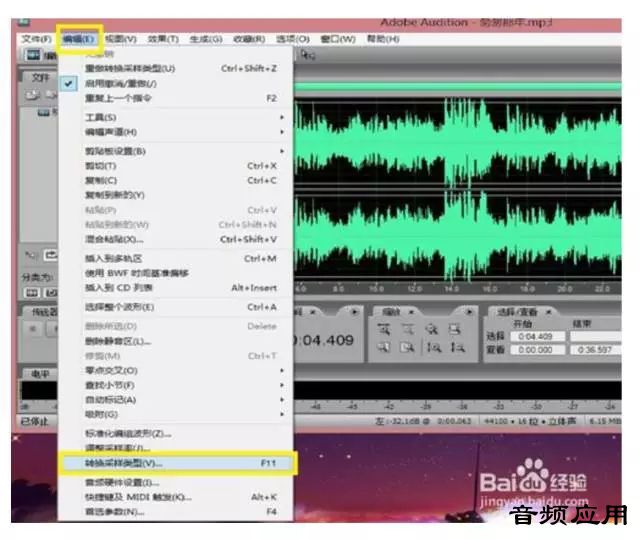Image resolution: width=640 pixels, height=540 pixels.
Task: Open the 文件(F) menu
Action: tap(36, 39)
